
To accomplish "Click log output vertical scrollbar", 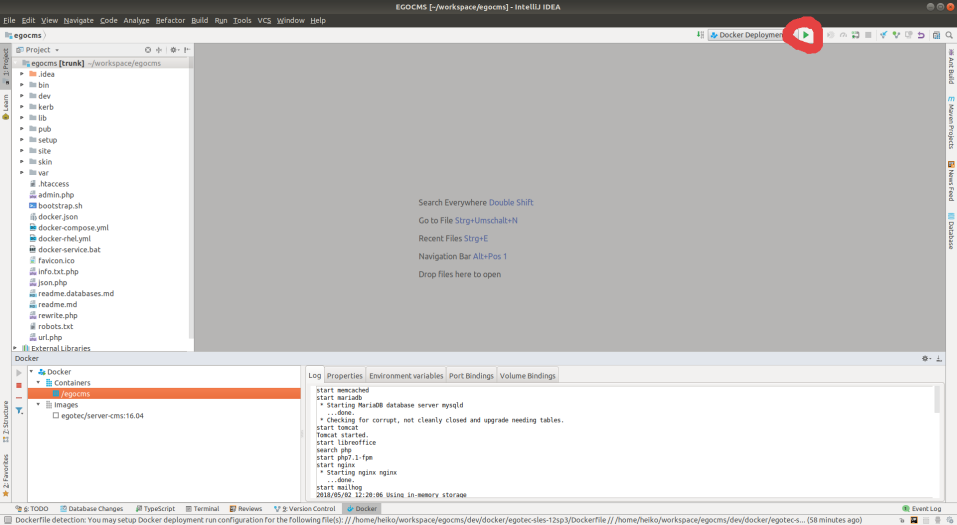I will tap(937, 400).
